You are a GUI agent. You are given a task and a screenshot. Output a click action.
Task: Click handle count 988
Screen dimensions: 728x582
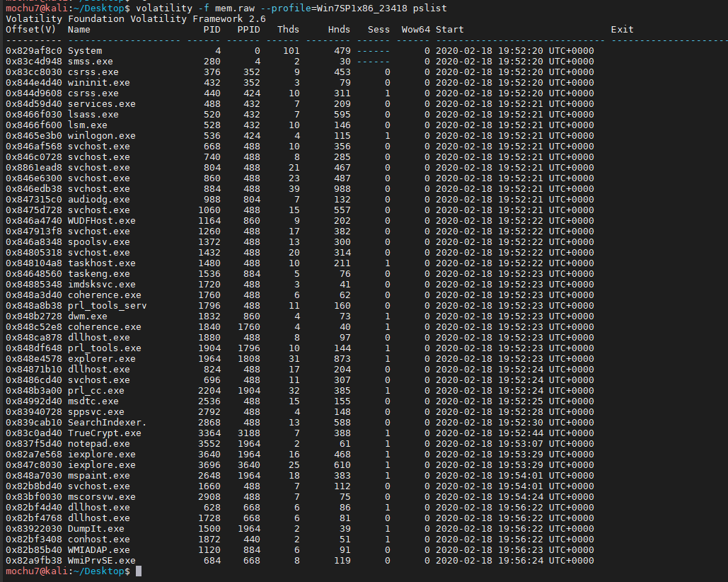(x=342, y=188)
